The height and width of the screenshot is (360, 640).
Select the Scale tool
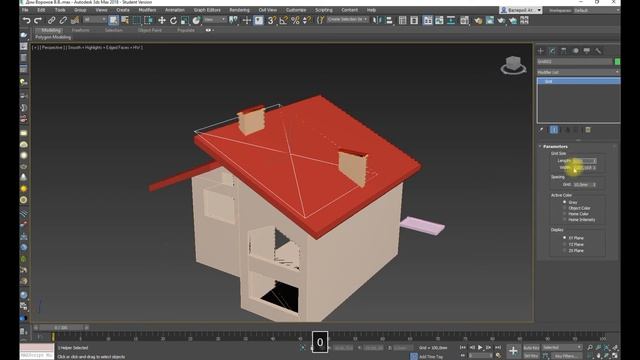tap(185, 20)
